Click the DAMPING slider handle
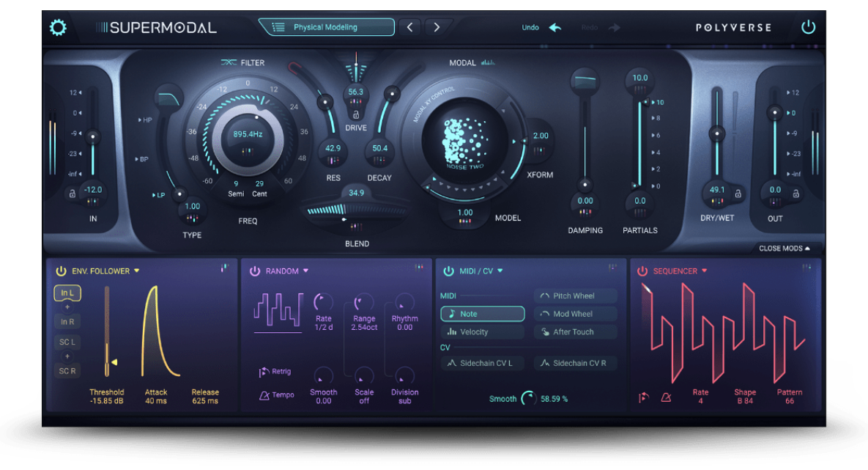This screenshot has height=470, width=868. [585, 185]
